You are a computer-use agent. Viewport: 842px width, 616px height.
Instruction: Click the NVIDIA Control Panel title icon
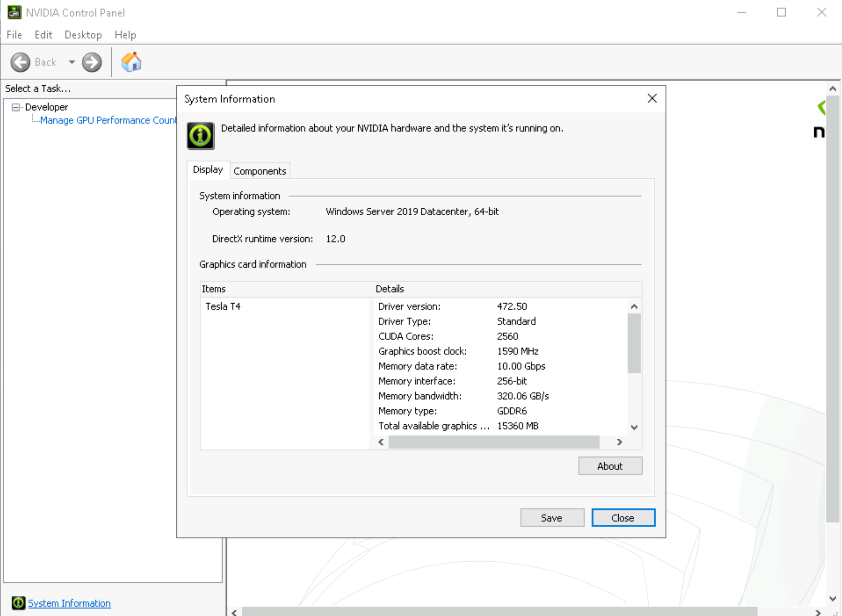point(14,12)
